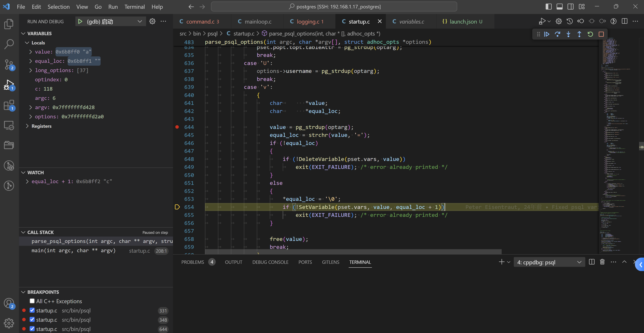Select main frame in call stack
The image size is (644, 333).
pos(74,251)
